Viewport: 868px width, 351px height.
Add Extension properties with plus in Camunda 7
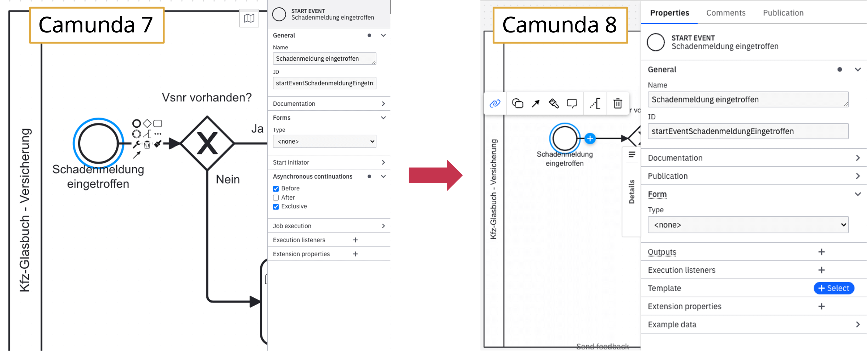pyautogui.click(x=355, y=254)
